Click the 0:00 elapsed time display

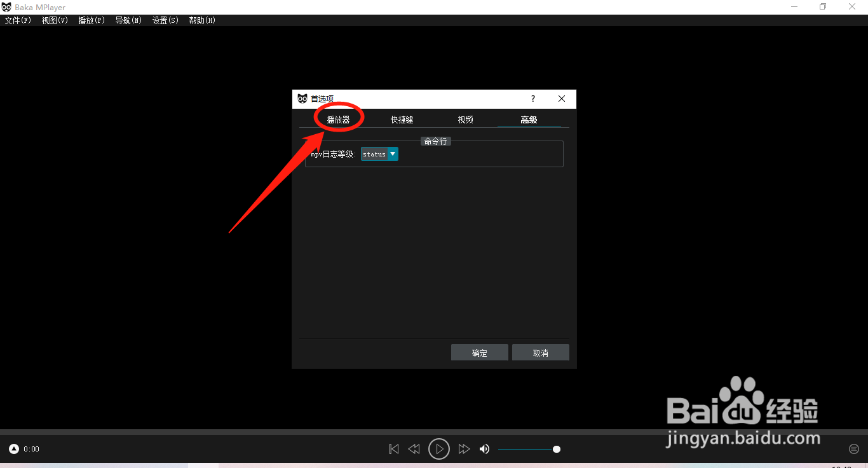coord(31,449)
